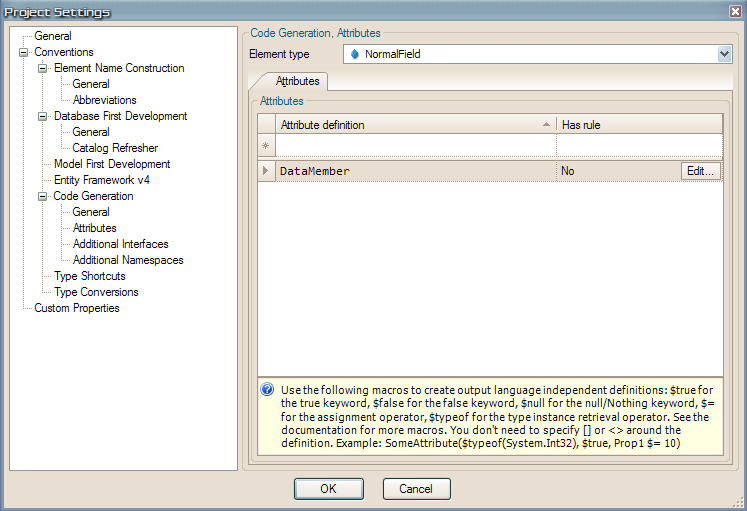Click the sort arrow in Attribute definition header

[546, 124]
